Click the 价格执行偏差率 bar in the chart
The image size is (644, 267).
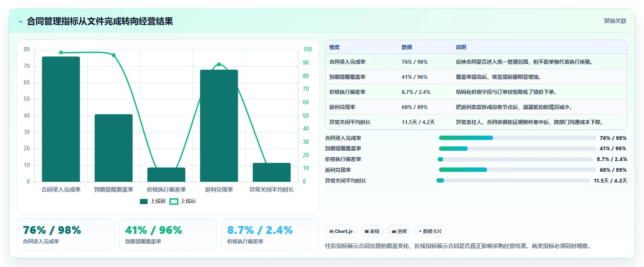coord(166,175)
